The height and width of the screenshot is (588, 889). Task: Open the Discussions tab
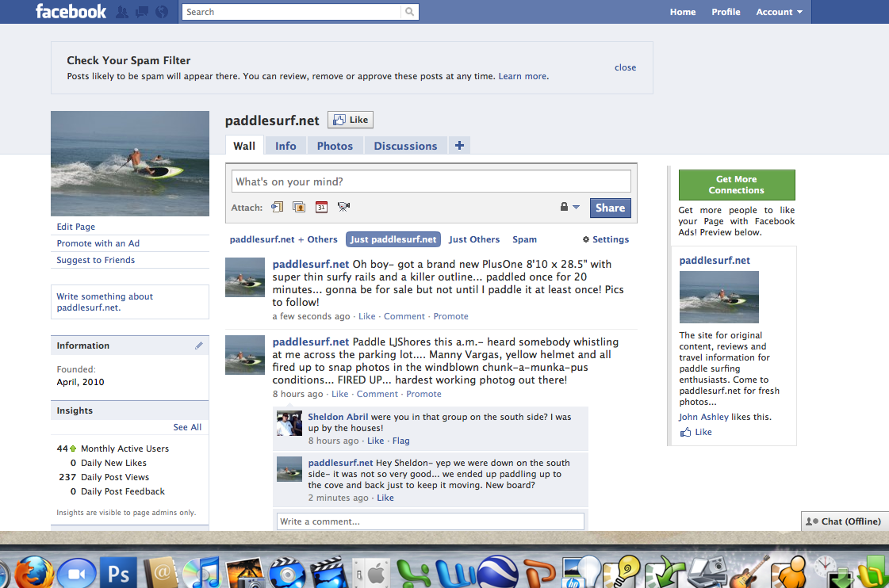point(405,146)
